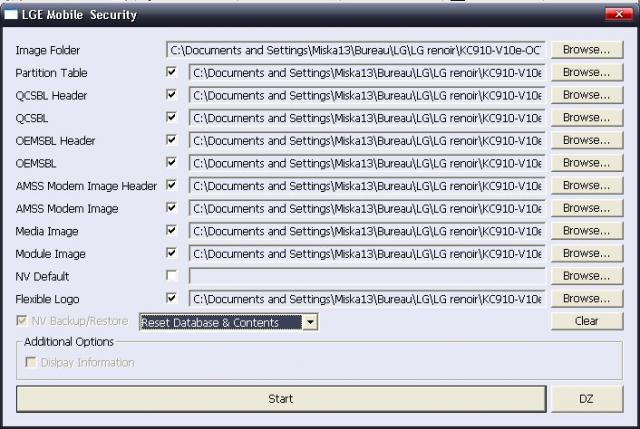
Task: Click the QCSBL path field
Action: pyautogui.click(x=367, y=118)
